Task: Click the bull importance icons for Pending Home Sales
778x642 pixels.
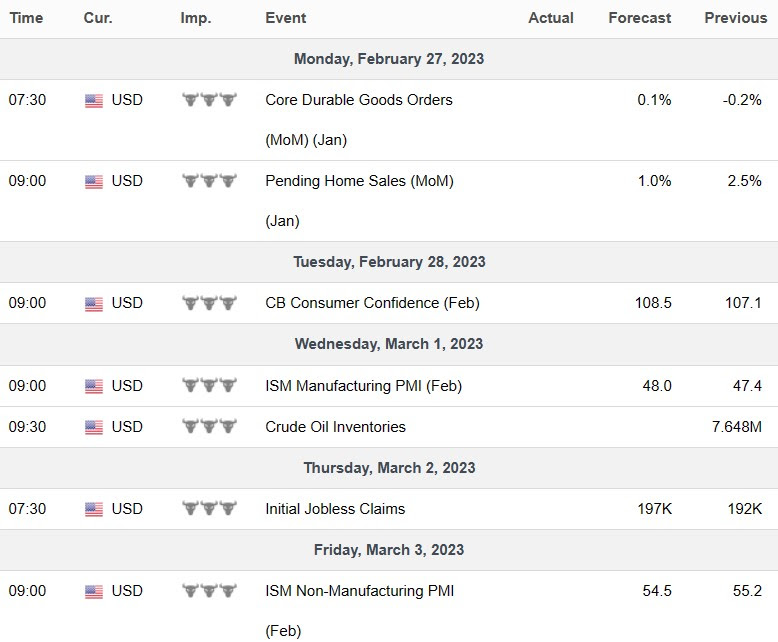Action: 209,182
